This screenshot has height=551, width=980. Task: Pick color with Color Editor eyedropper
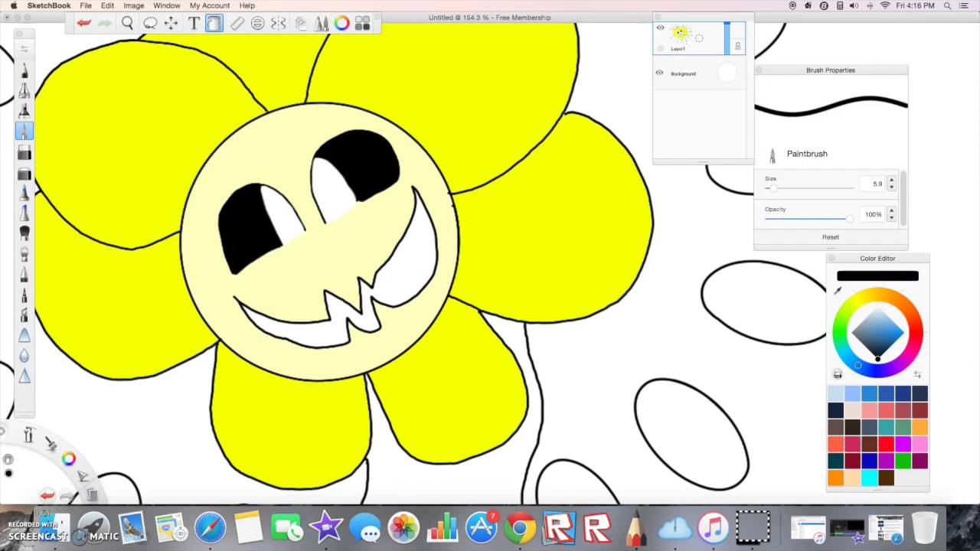[x=838, y=291]
